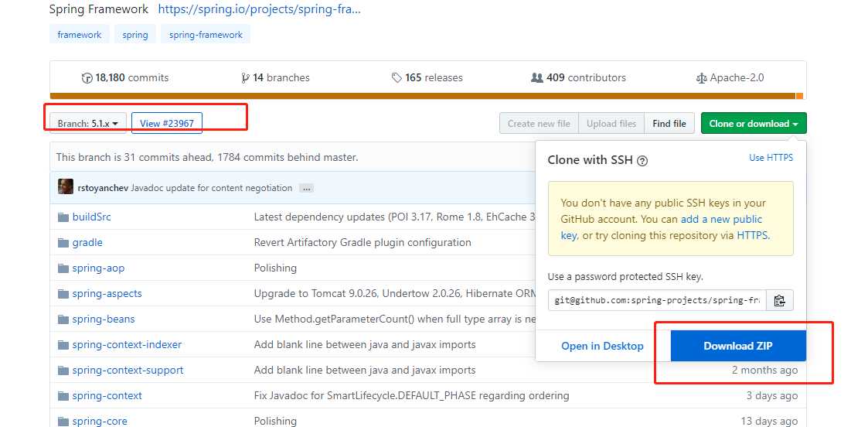Open the spring-aspects folder
868x427 pixels.
pyautogui.click(x=107, y=293)
